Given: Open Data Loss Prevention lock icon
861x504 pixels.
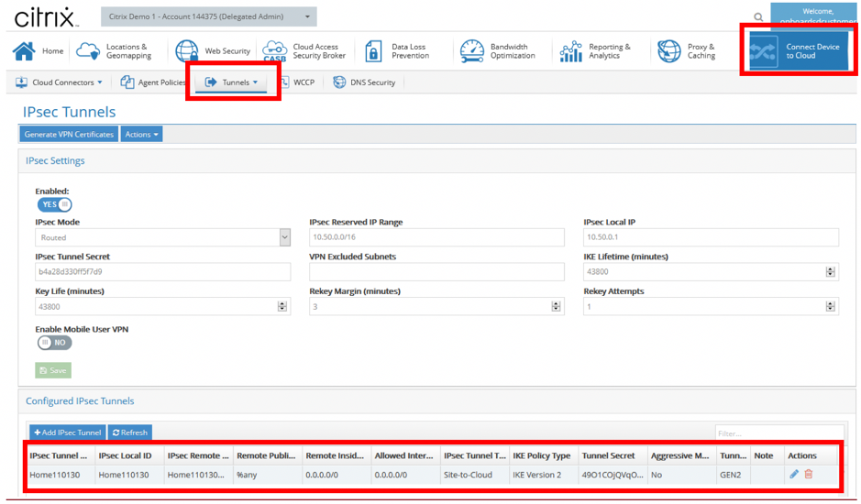Looking at the screenshot, I should click(x=373, y=51).
